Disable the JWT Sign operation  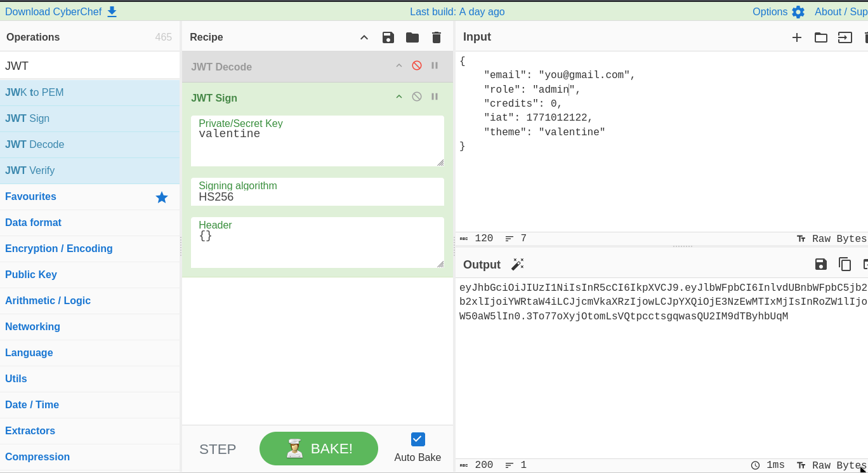(x=417, y=97)
